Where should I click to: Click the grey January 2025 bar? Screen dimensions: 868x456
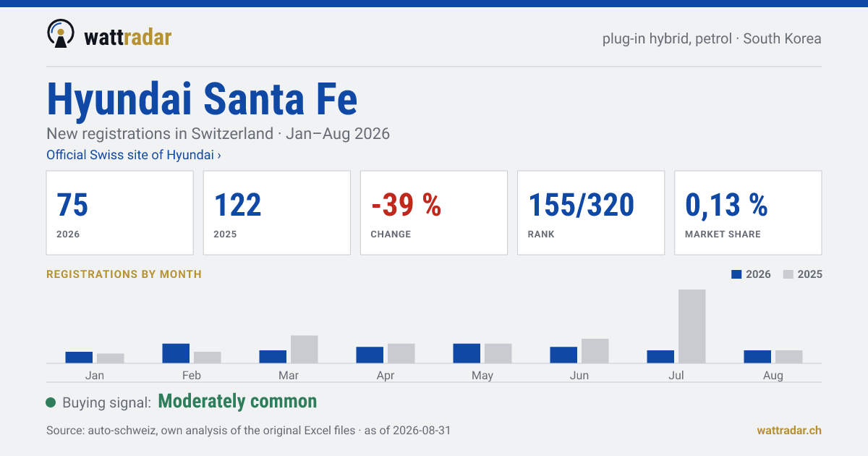click(111, 358)
